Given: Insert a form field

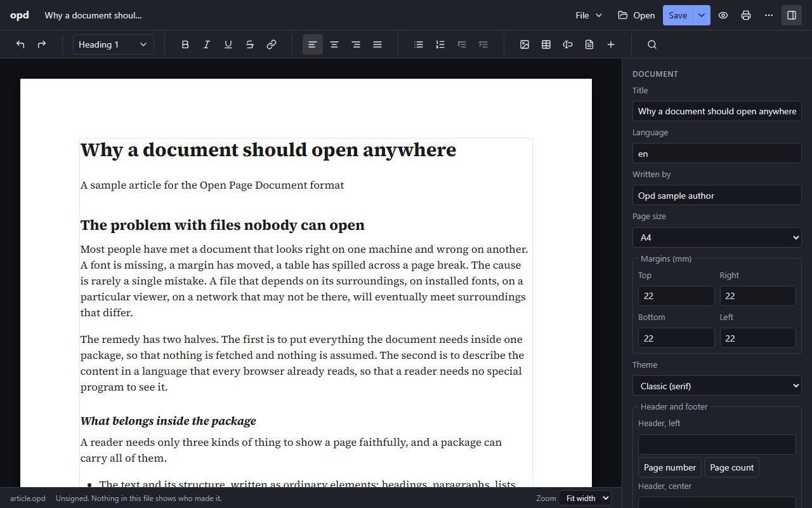Looking at the screenshot, I should (x=568, y=44).
